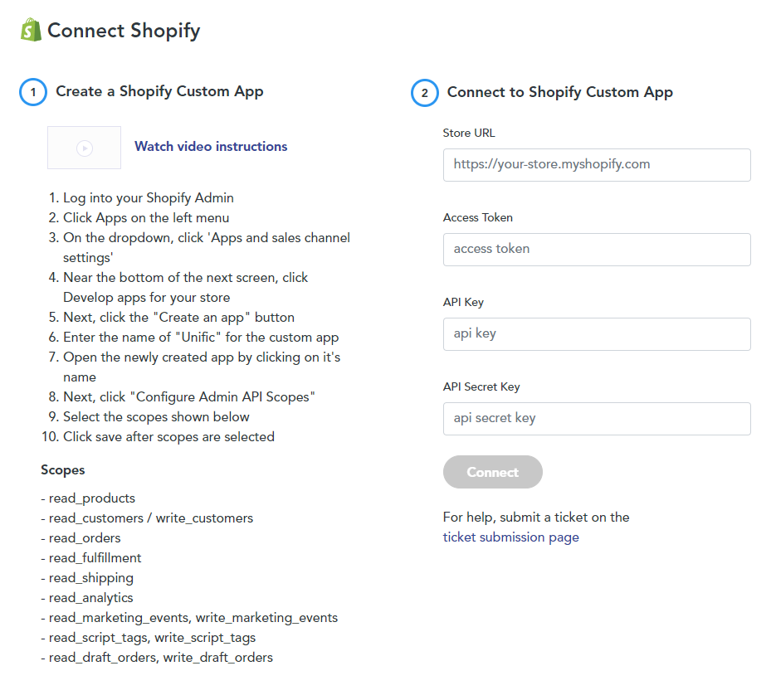776x700 pixels.
Task: Click the step 1 circle icon
Action: 33,92
